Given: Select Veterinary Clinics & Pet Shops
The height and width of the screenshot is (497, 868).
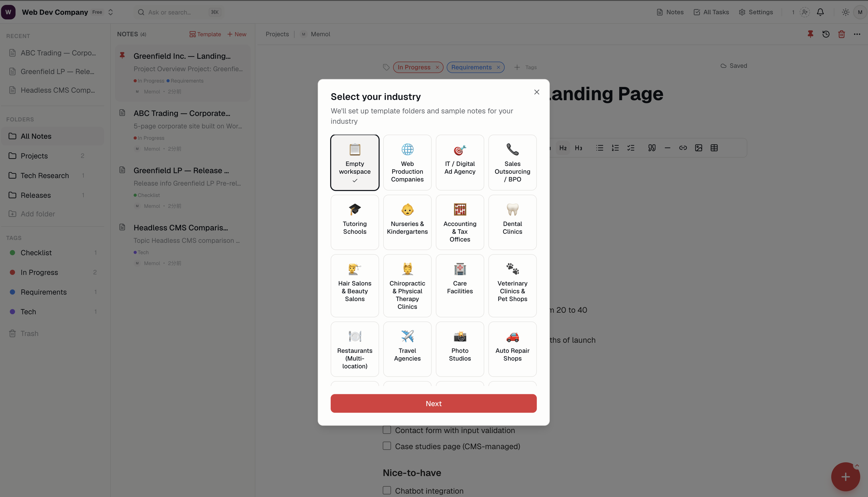Looking at the screenshot, I should click(512, 286).
